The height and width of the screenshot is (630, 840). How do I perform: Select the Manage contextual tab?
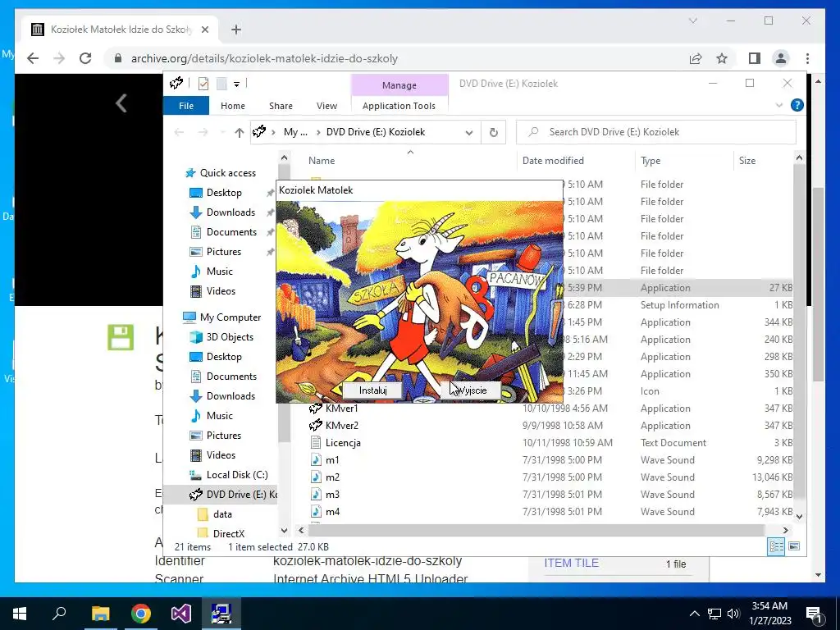(x=399, y=85)
